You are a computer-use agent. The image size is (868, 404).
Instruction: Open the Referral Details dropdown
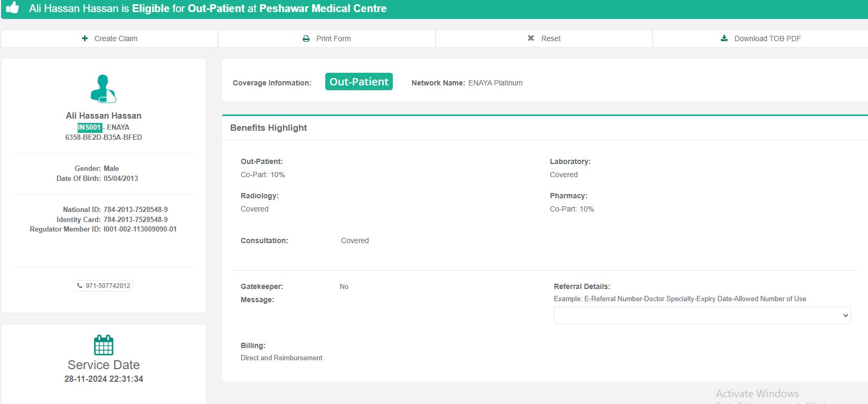[702, 315]
